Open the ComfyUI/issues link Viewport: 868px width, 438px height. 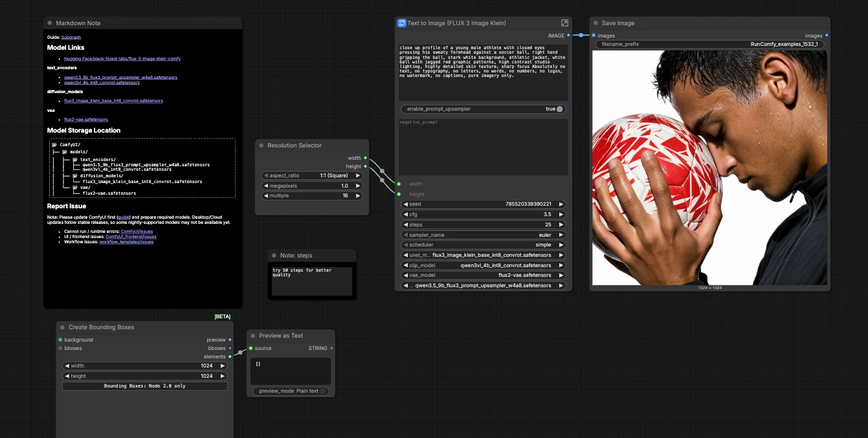137,232
